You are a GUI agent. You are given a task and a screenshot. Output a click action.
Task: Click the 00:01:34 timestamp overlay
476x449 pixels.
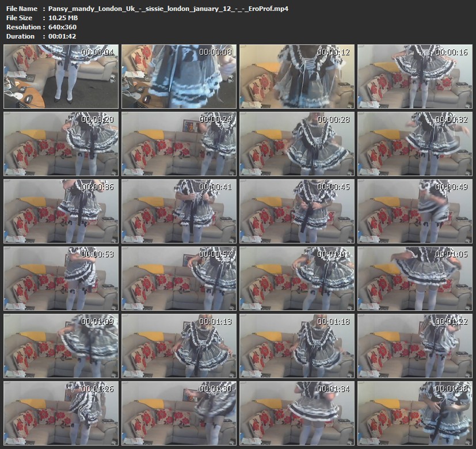click(333, 389)
